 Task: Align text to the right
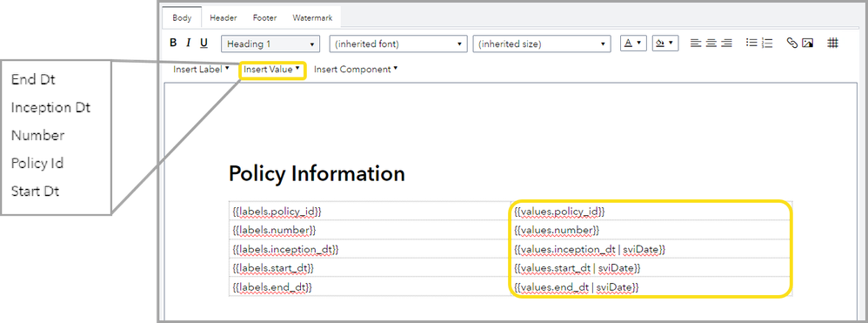(726, 44)
